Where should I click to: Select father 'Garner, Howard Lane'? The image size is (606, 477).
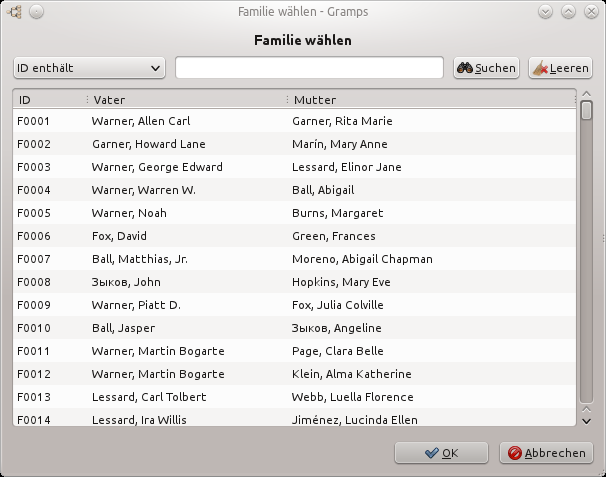[x=149, y=144]
